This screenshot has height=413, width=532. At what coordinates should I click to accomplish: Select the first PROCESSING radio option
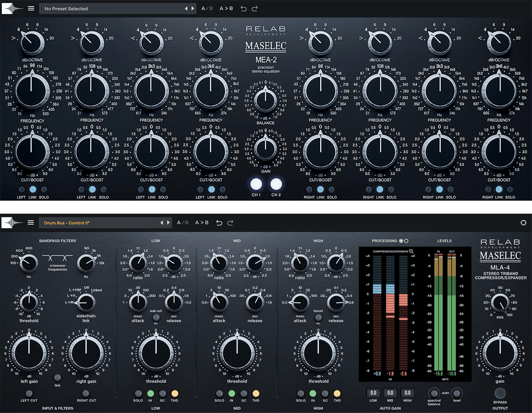click(401, 241)
